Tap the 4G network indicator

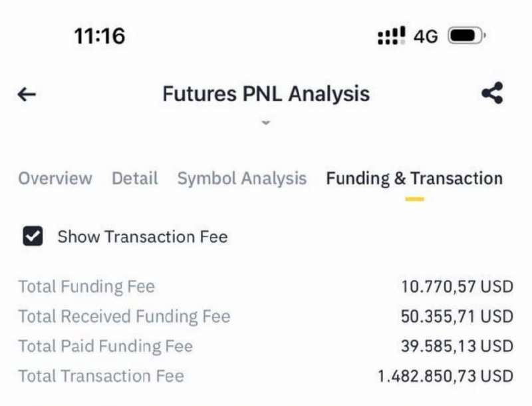point(426,37)
